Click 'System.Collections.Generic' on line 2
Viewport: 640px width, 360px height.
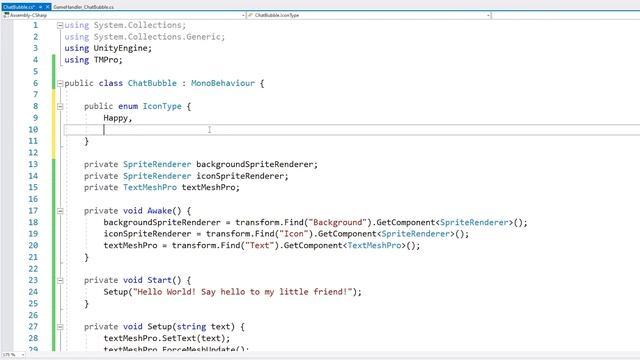click(x=157, y=37)
